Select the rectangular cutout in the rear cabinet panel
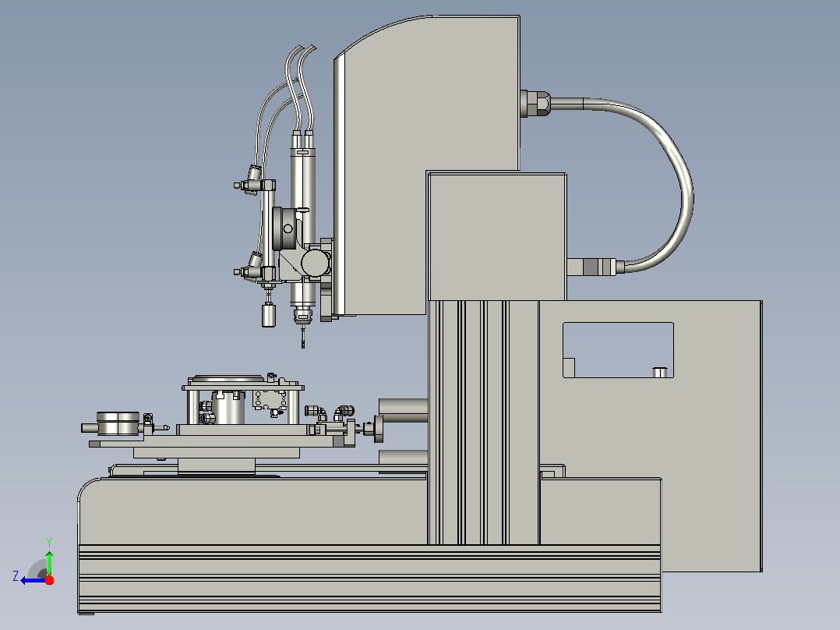Image resolution: width=840 pixels, height=630 pixels. coord(618,350)
